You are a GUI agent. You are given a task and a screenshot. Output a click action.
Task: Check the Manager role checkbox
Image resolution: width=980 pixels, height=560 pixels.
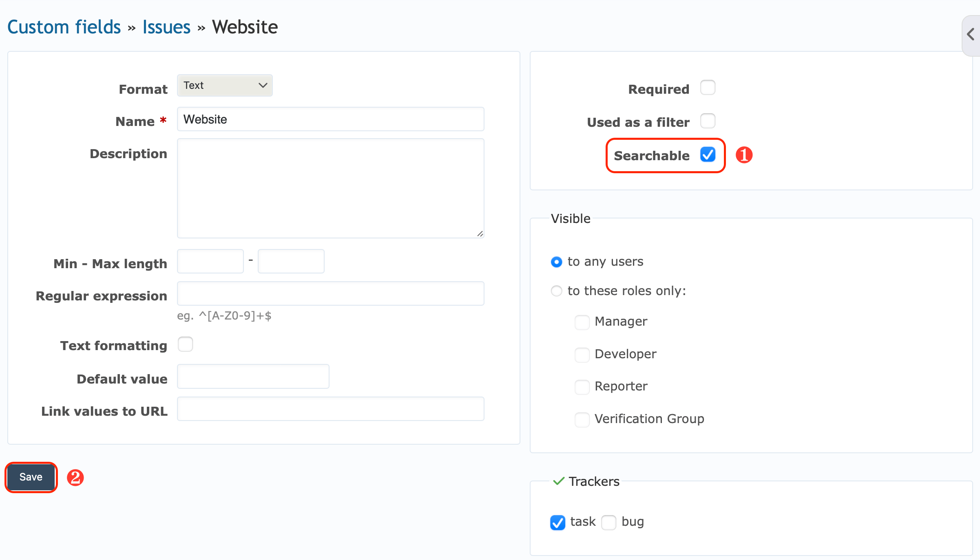pyautogui.click(x=582, y=322)
